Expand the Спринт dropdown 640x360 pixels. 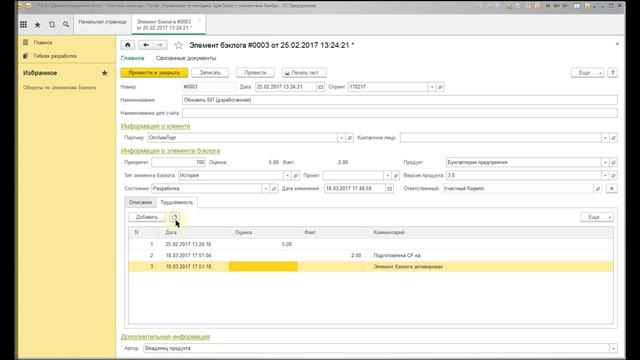pyautogui.click(x=432, y=87)
